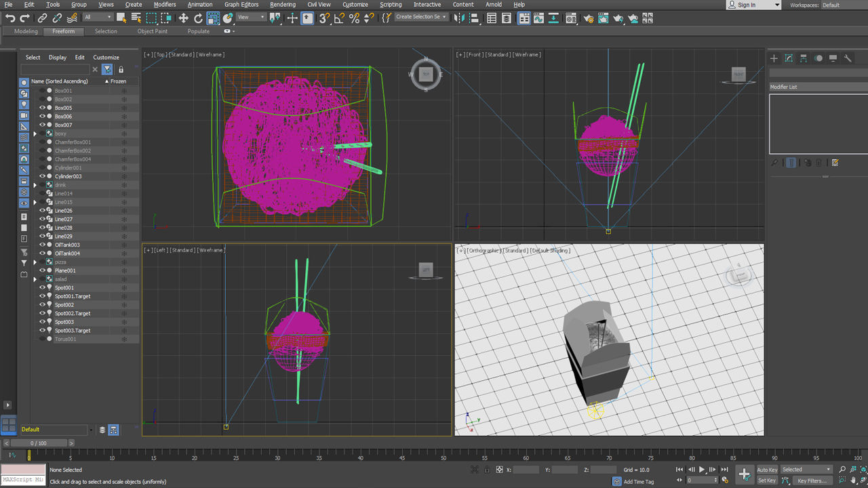Toggle visibility eye of Spot003.Target
Screen dimensions: 868x488
click(x=42, y=330)
